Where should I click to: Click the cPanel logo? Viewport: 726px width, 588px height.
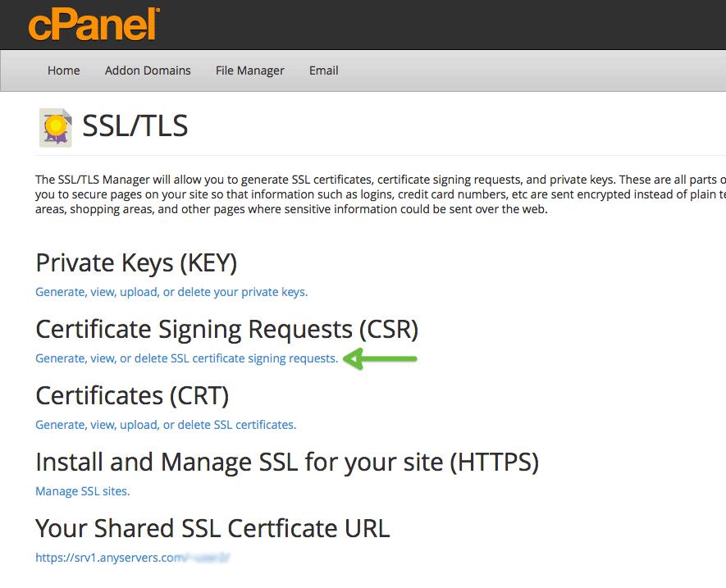94,24
